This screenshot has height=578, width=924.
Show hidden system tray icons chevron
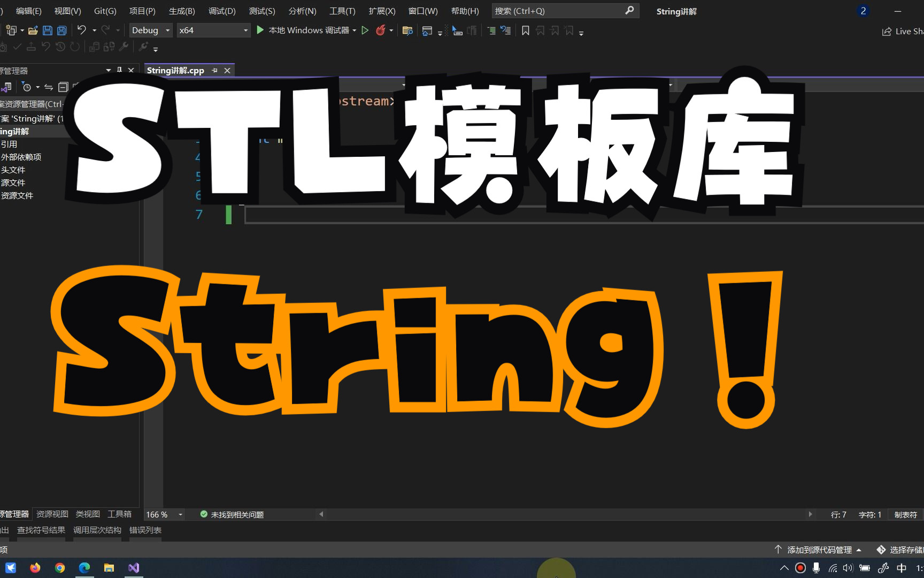pyautogui.click(x=784, y=568)
